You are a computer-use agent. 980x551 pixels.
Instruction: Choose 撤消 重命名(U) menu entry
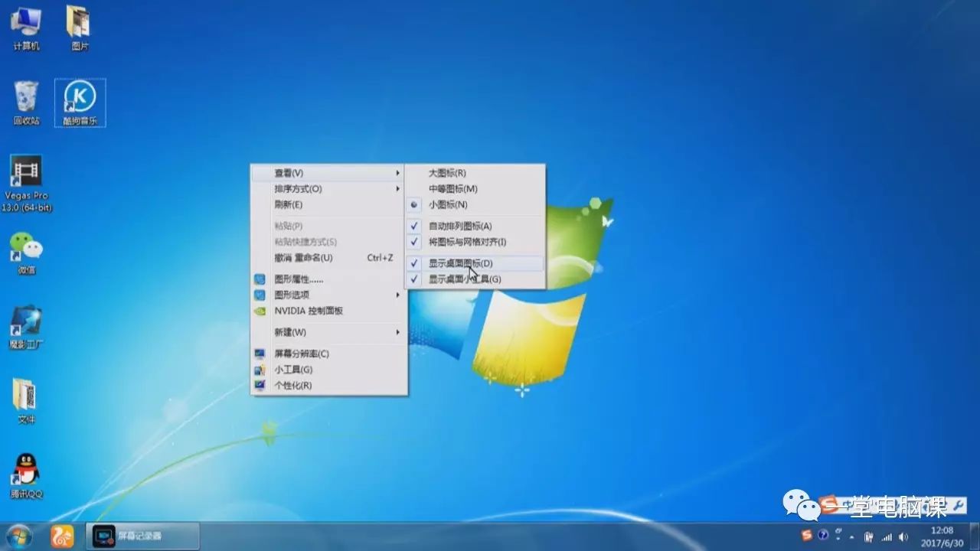pyautogui.click(x=328, y=258)
